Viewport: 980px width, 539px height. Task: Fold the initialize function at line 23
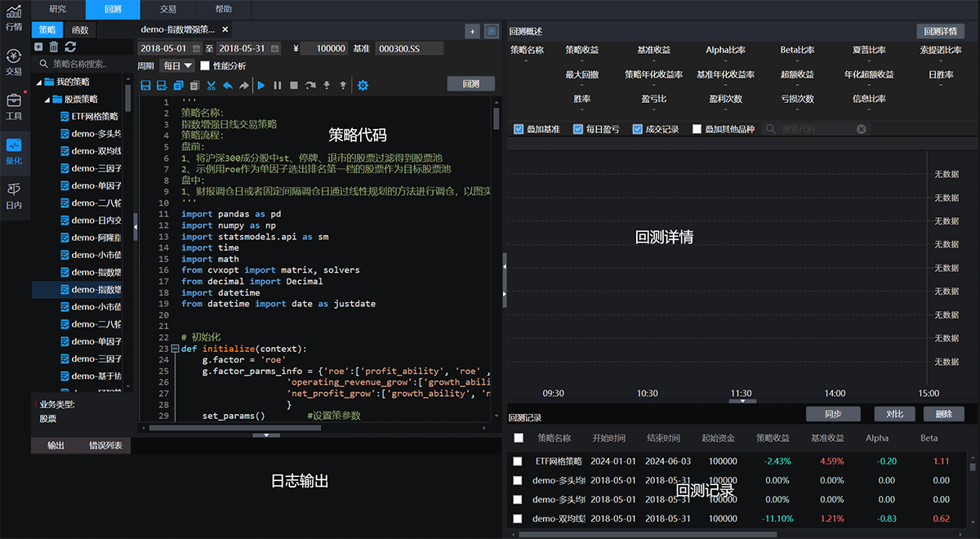[175, 349]
